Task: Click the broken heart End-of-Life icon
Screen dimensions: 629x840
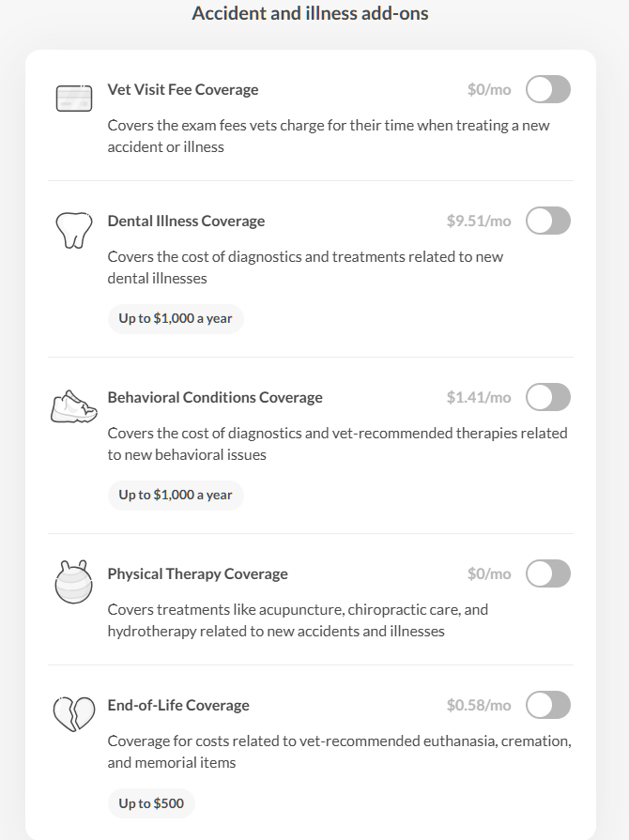Action: (74, 714)
